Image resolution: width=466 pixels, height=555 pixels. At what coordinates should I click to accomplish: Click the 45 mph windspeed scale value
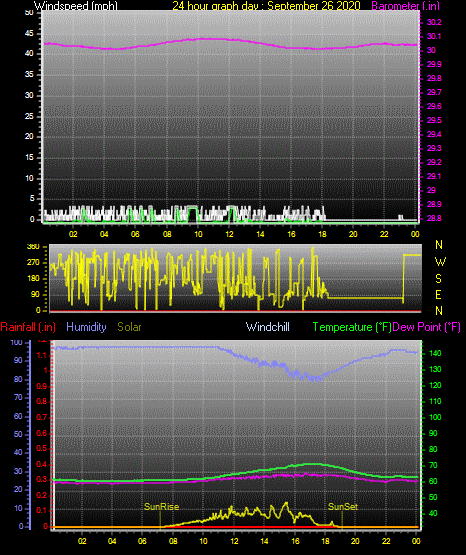[29, 33]
